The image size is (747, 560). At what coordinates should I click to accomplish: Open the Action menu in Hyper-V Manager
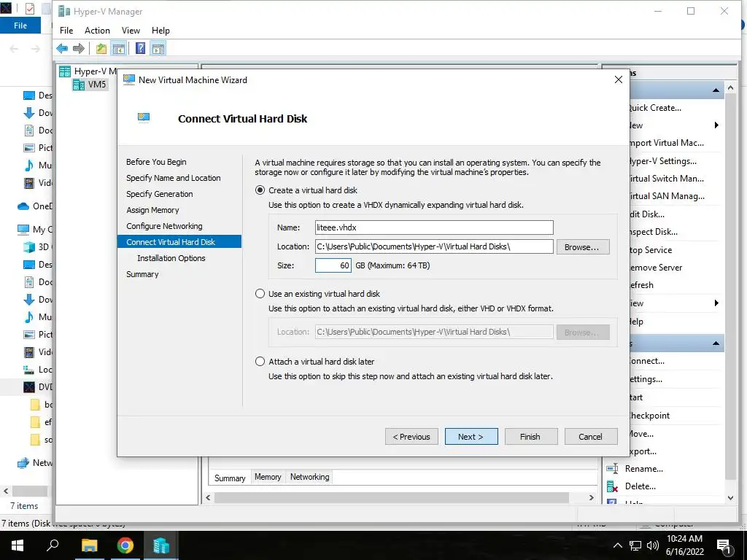point(97,31)
